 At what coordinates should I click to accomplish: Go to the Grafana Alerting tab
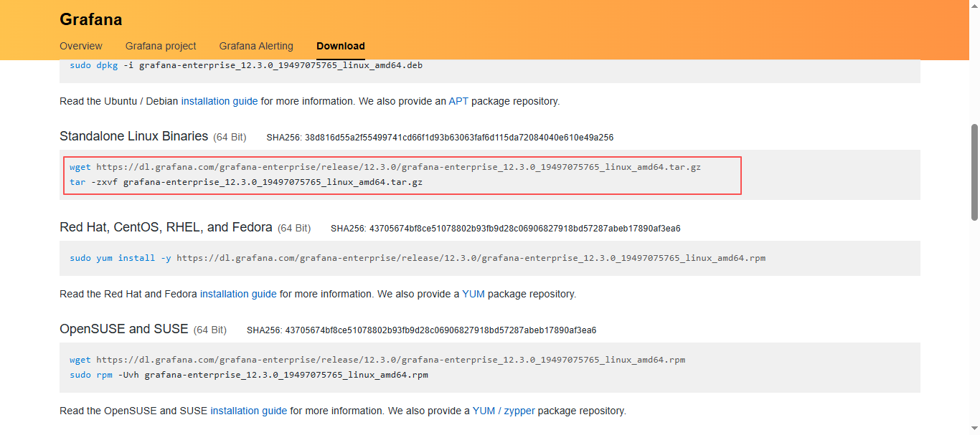(256, 46)
